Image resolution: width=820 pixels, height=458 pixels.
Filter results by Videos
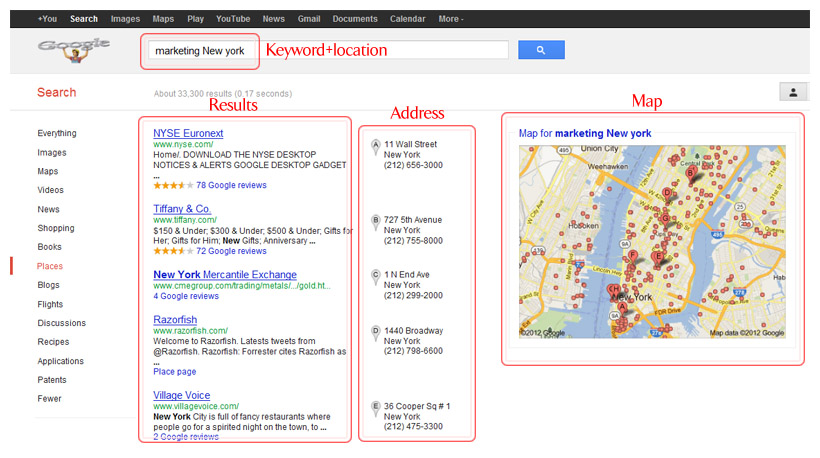coord(50,190)
